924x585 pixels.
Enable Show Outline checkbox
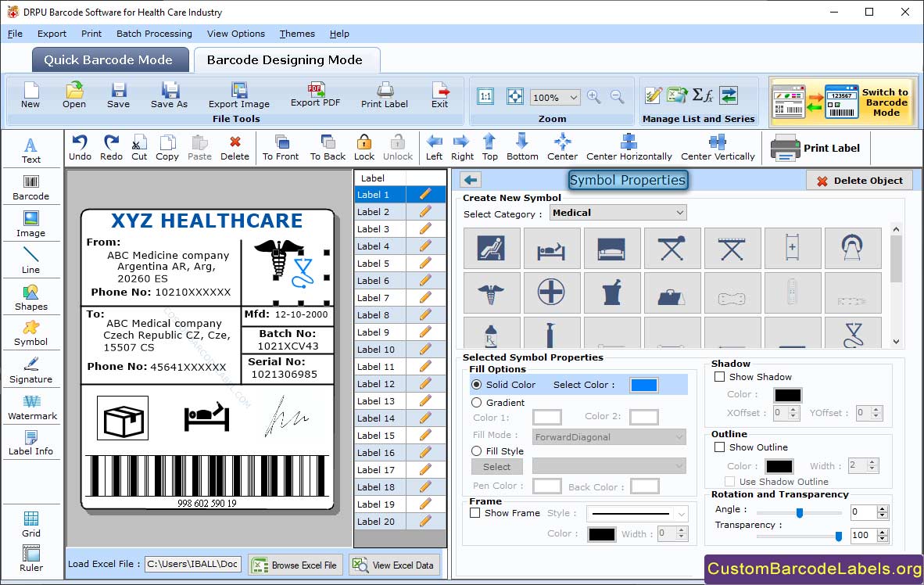719,447
